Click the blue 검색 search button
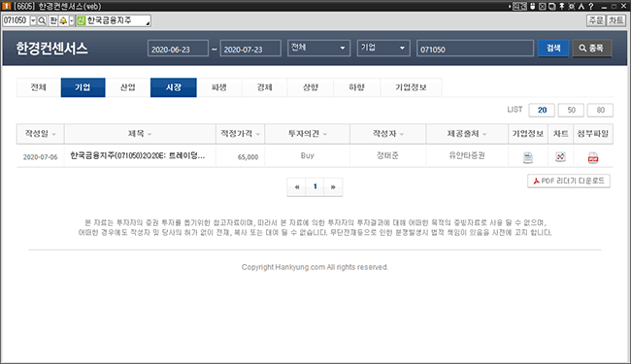The height and width of the screenshot is (364, 631). (553, 48)
